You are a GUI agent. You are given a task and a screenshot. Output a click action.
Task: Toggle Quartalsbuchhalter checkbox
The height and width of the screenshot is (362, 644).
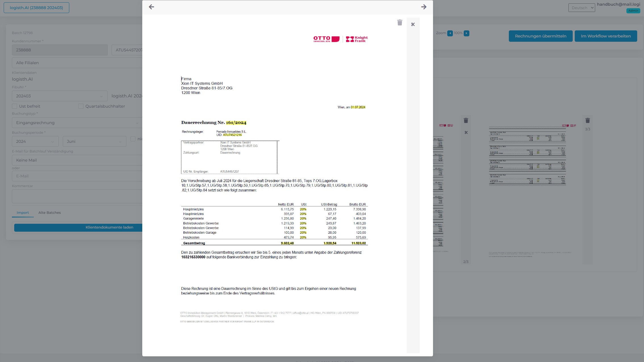coord(81,106)
